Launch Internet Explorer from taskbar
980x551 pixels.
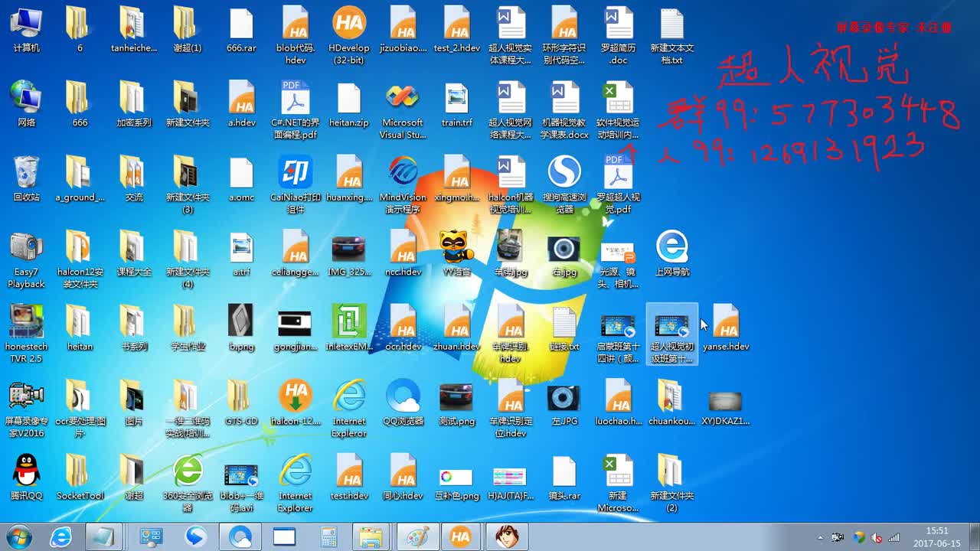coord(60,537)
